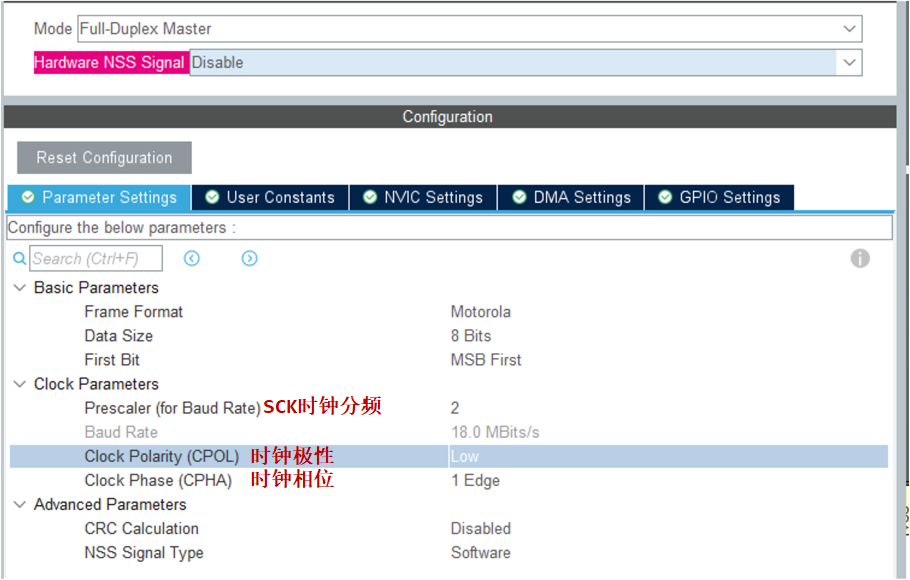Go to previous search result arrow

pos(192,259)
